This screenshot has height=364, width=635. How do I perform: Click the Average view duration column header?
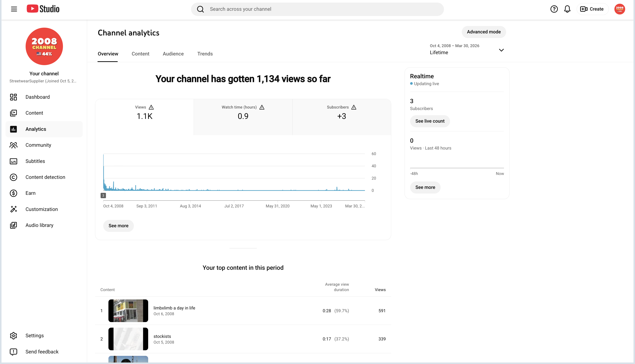click(x=337, y=287)
